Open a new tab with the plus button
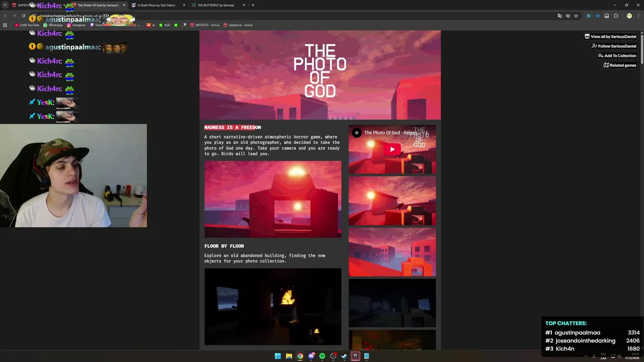The width and height of the screenshot is (644, 362). (253, 5)
